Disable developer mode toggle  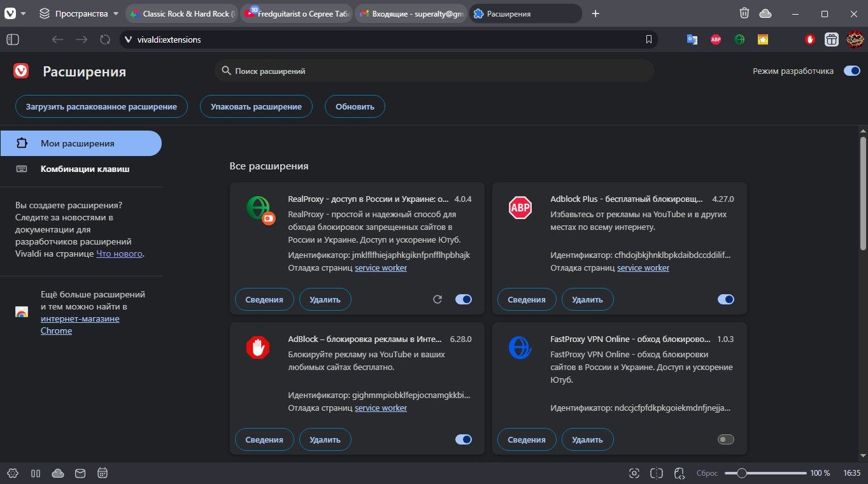tap(851, 71)
